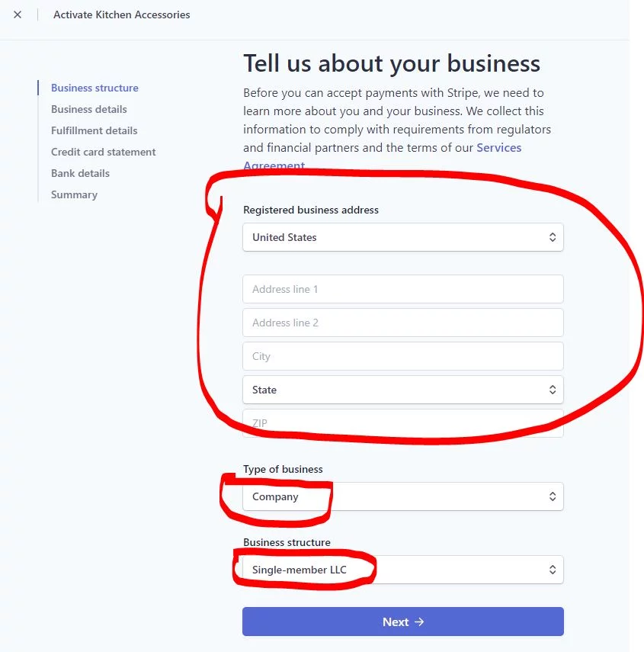The image size is (644, 652).
Task: Close the activation dialog with X
Action: 18,14
